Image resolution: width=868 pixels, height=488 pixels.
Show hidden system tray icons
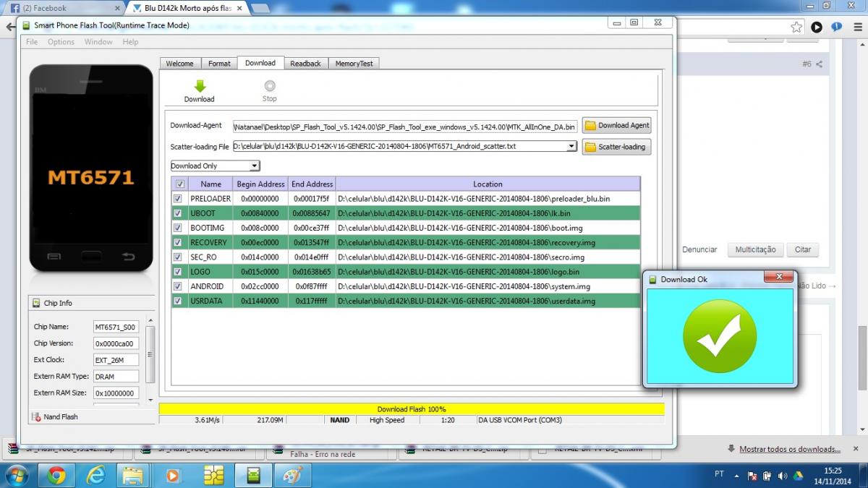(736, 476)
